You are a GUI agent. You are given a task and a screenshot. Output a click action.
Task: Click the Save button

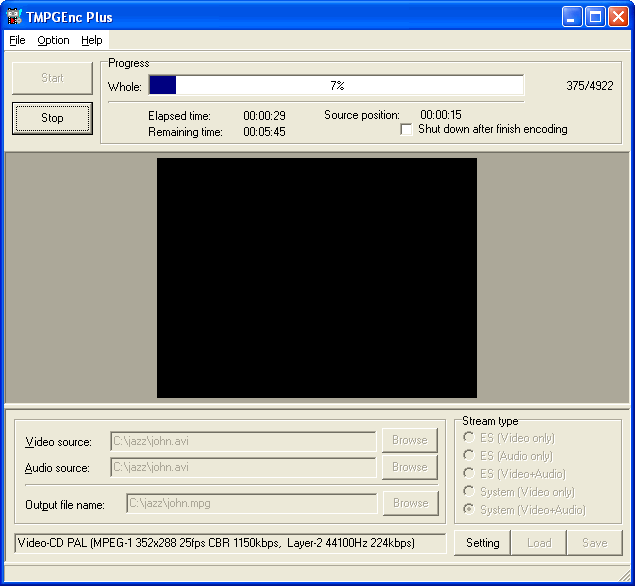click(x=595, y=543)
